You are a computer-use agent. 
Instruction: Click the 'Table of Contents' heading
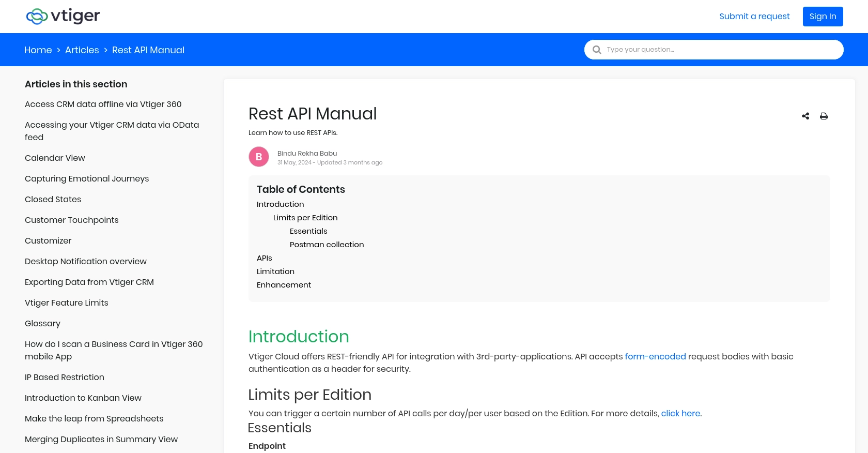tap(301, 189)
